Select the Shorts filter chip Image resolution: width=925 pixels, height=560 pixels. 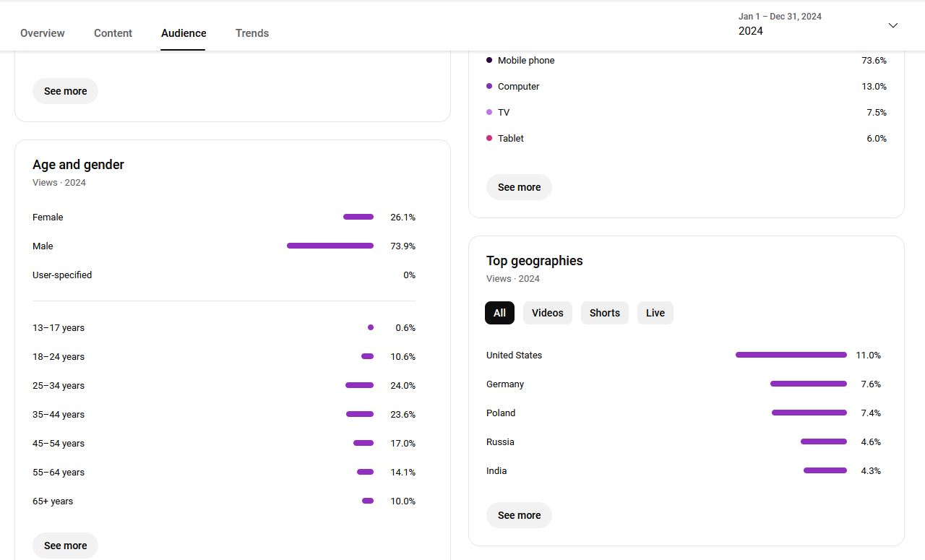tap(605, 313)
